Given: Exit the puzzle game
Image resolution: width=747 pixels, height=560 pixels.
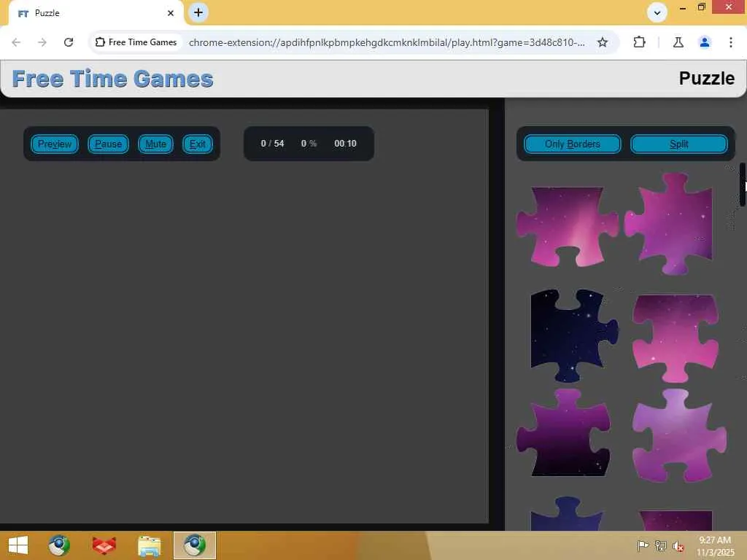Looking at the screenshot, I should 197,144.
